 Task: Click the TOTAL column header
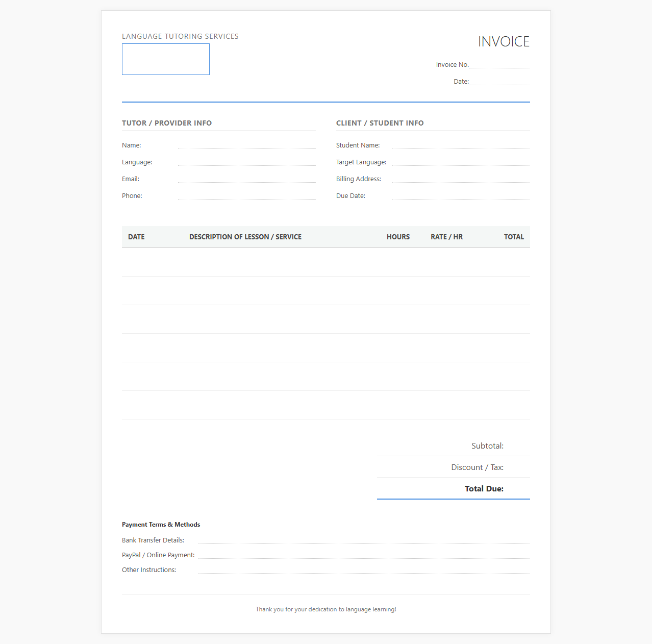click(514, 237)
